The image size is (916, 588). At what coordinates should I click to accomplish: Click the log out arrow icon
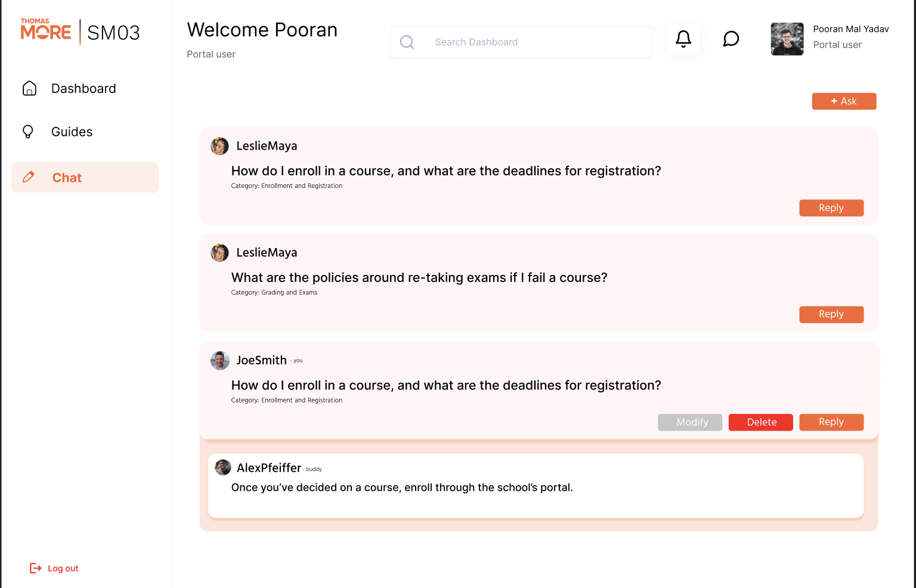click(x=36, y=568)
